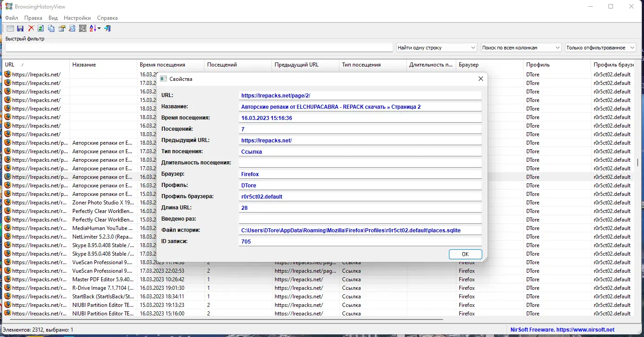
Task: Sort by the Название column header
Action: (103, 65)
